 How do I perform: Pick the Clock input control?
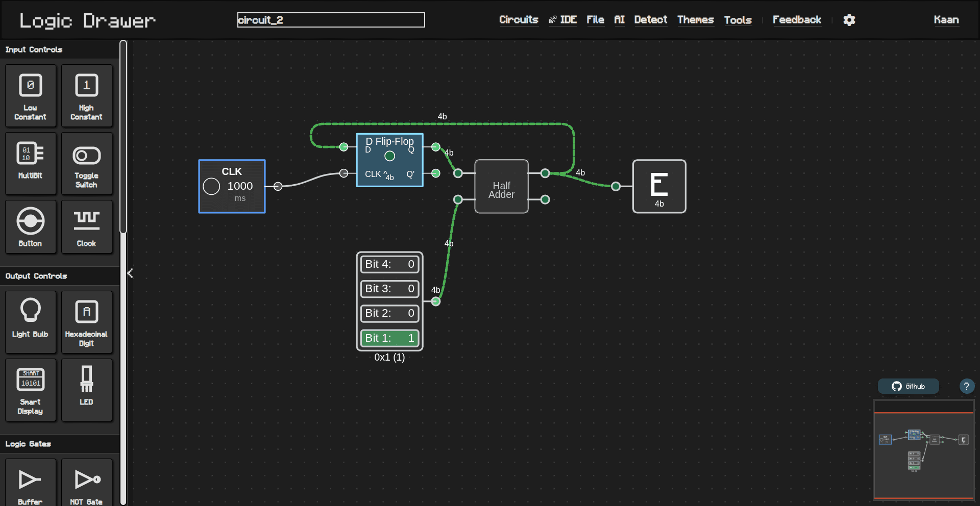click(86, 226)
